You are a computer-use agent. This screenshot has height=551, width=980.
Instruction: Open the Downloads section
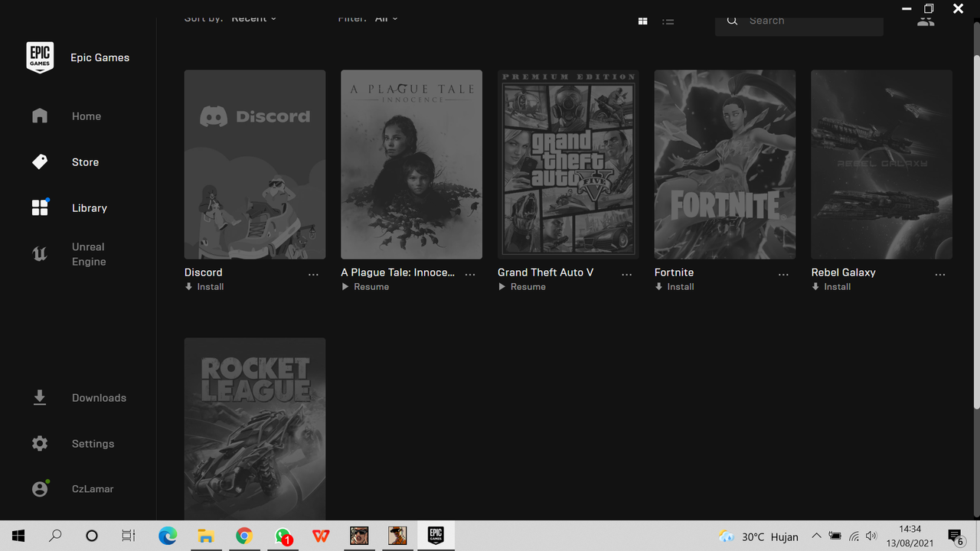[x=99, y=398]
